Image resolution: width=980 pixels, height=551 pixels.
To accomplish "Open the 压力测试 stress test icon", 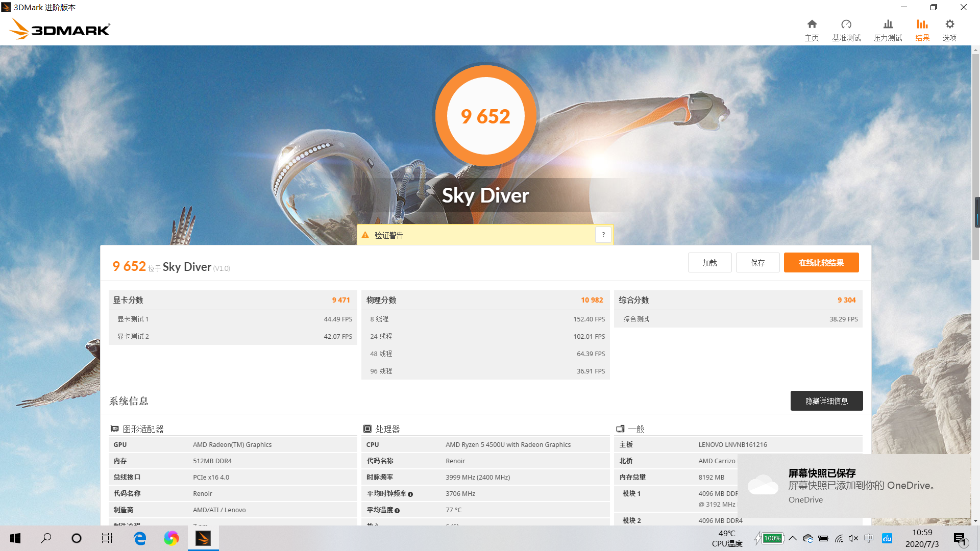I will (x=888, y=24).
